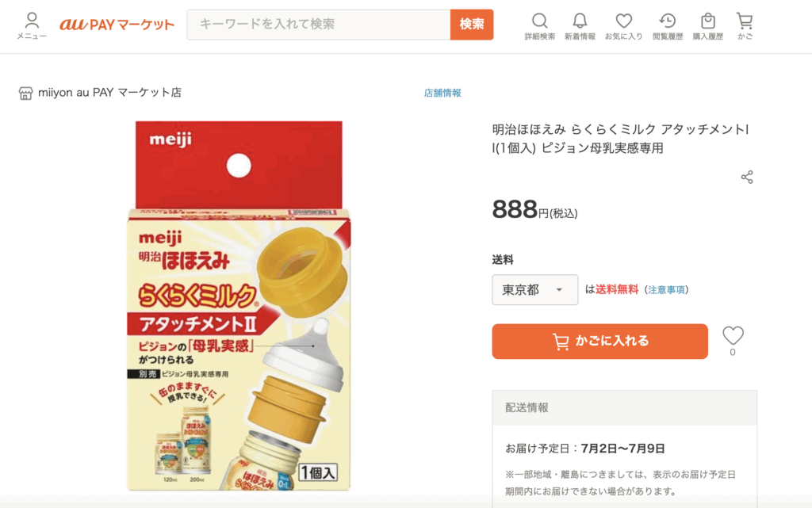Toggle favorite heart beside かごに入れる

click(733, 336)
